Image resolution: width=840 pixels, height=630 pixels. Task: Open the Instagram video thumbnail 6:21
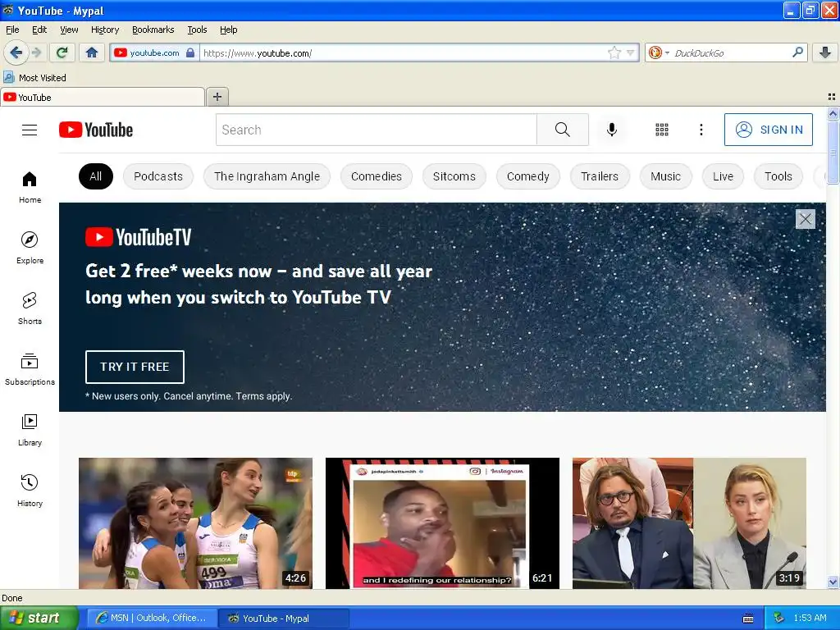442,523
